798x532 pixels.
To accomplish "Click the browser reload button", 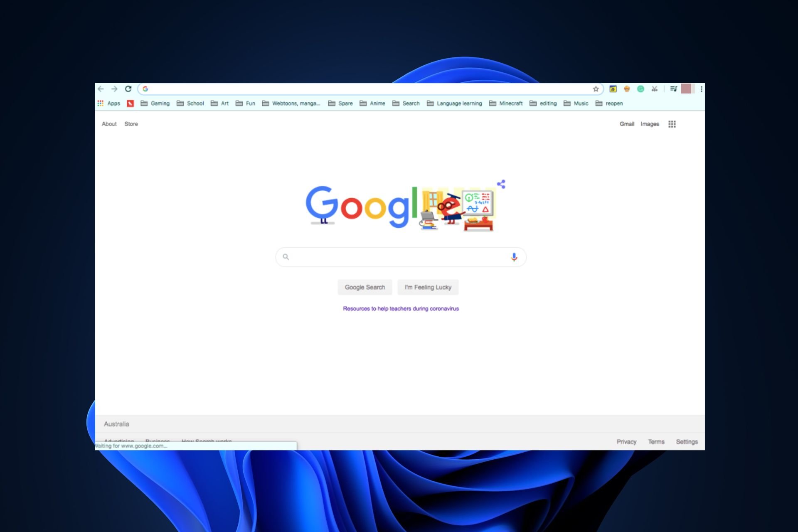I will click(x=128, y=89).
